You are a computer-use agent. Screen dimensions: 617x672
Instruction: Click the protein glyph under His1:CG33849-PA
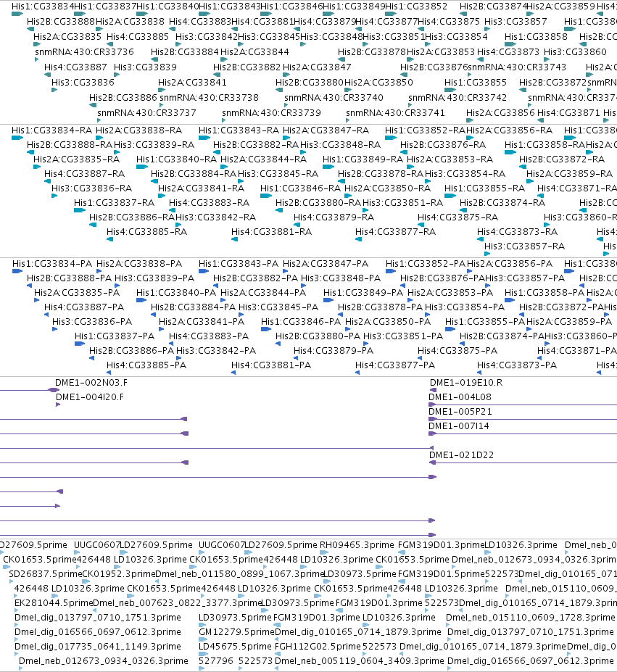pos(328,300)
